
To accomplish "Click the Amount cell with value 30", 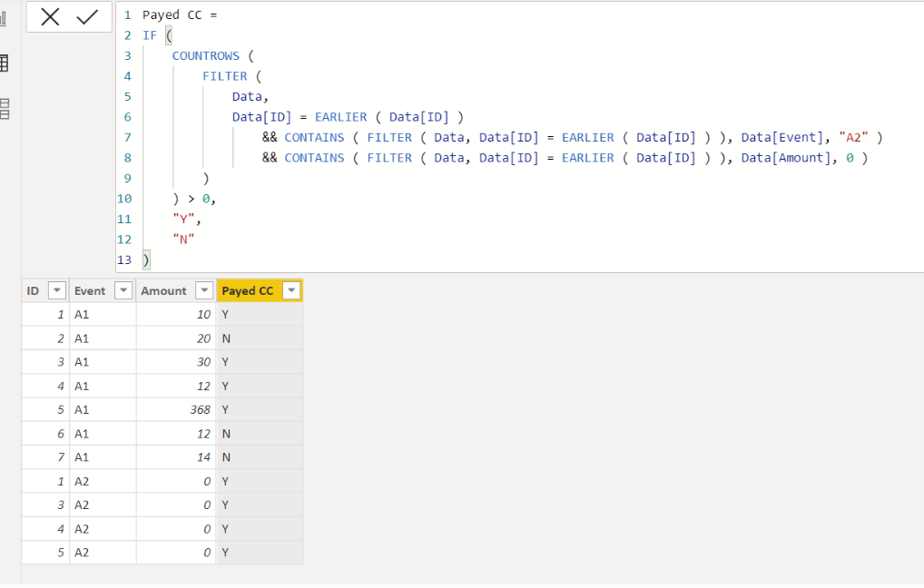I will tap(176, 362).
